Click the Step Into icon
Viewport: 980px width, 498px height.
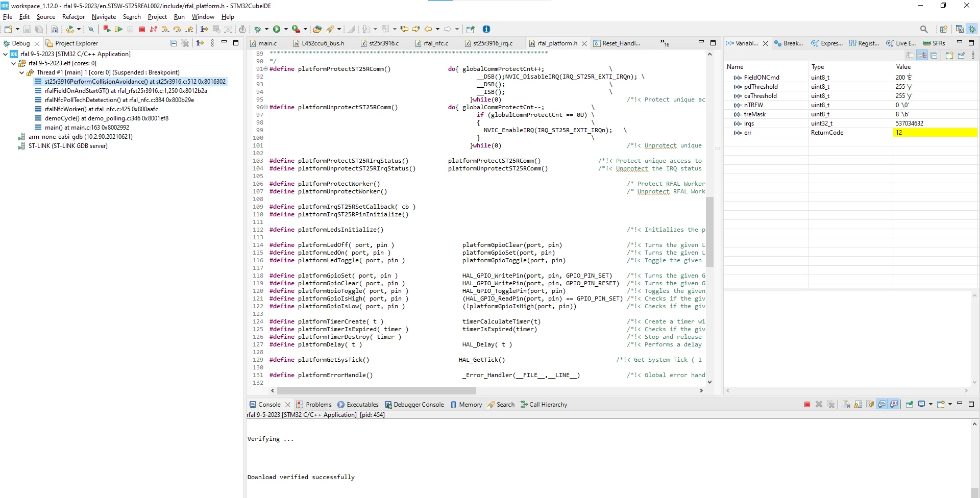click(165, 29)
